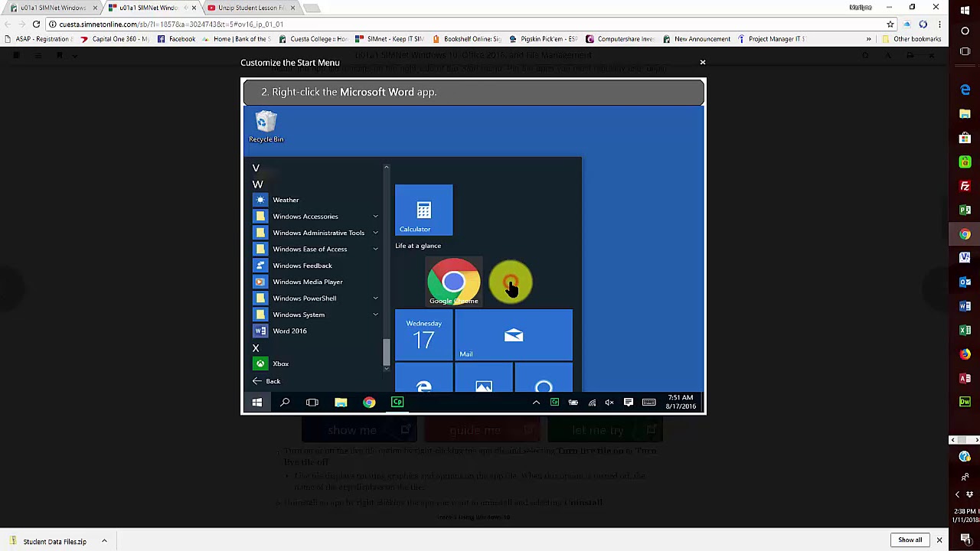
Task: Expand the Windows Accessories folder arrow
Action: click(x=375, y=217)
